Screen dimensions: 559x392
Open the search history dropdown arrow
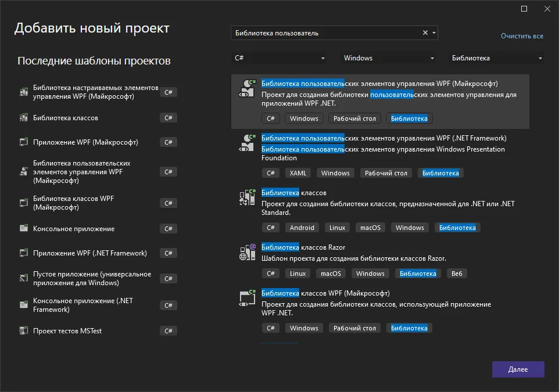pyautogui.click(x=434, y=33)
